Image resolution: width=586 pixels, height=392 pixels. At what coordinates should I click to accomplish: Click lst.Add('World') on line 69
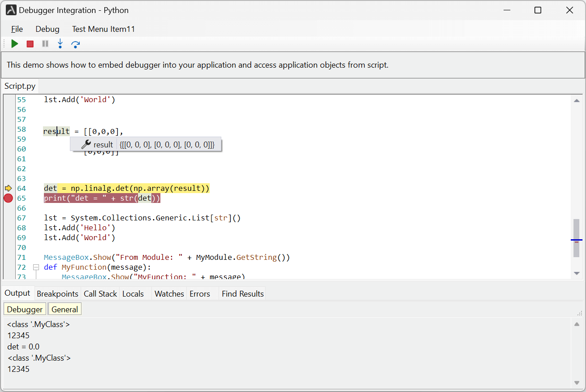(80, 237)
